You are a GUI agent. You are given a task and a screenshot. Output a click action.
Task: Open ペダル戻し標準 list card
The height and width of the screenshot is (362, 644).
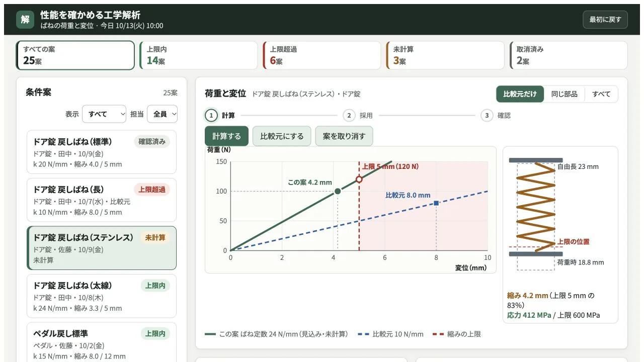(102, 342)
